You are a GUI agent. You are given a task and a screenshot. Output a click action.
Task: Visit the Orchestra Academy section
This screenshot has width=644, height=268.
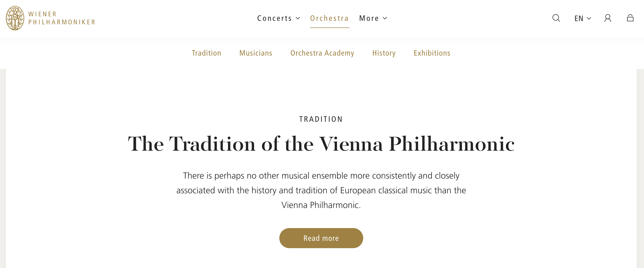[x=322, y=53]
